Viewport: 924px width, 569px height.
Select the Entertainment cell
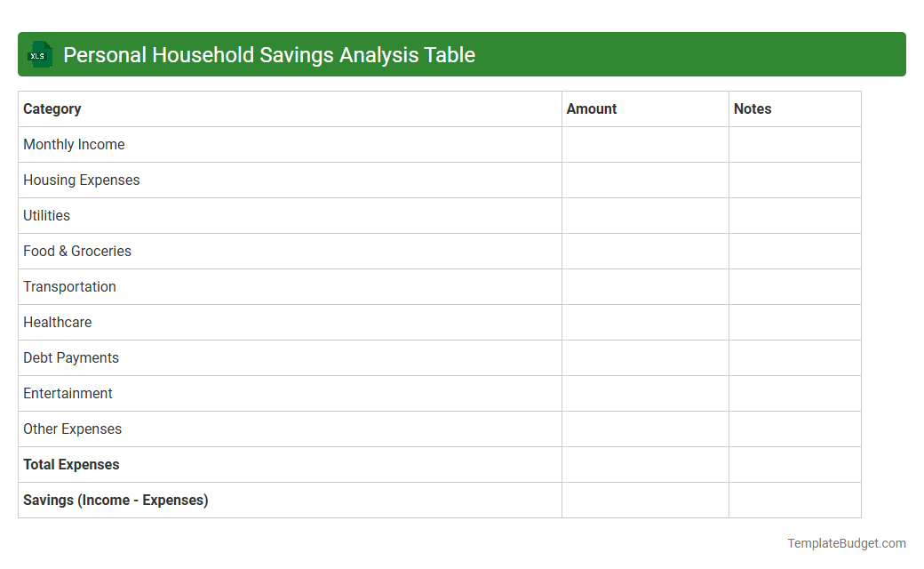coord(68,393)
